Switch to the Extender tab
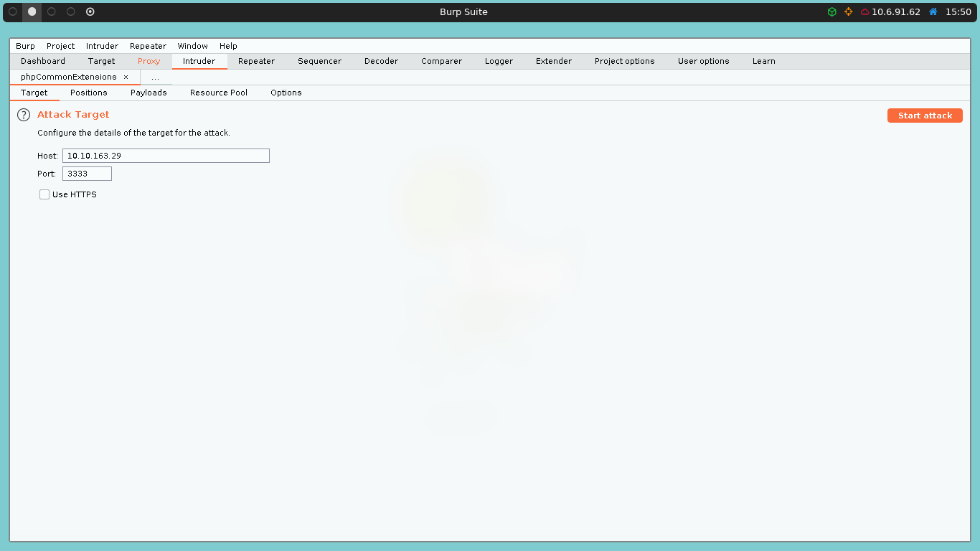 (x=553, y=61)
